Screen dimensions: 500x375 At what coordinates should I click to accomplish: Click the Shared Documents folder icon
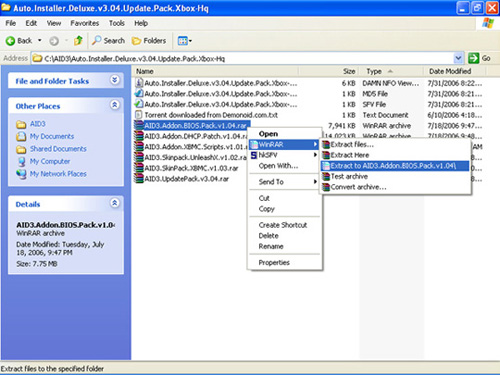21,149
